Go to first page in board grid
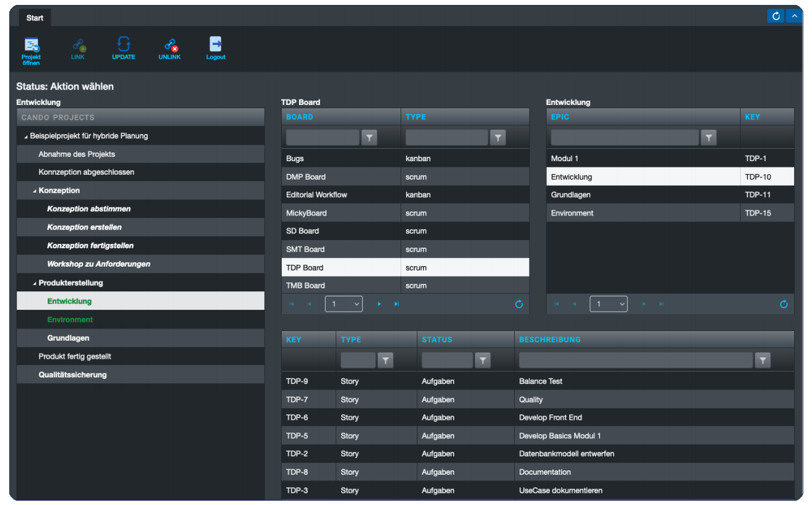812x505 pixels. pyautogui.click(x=292, y=304)
